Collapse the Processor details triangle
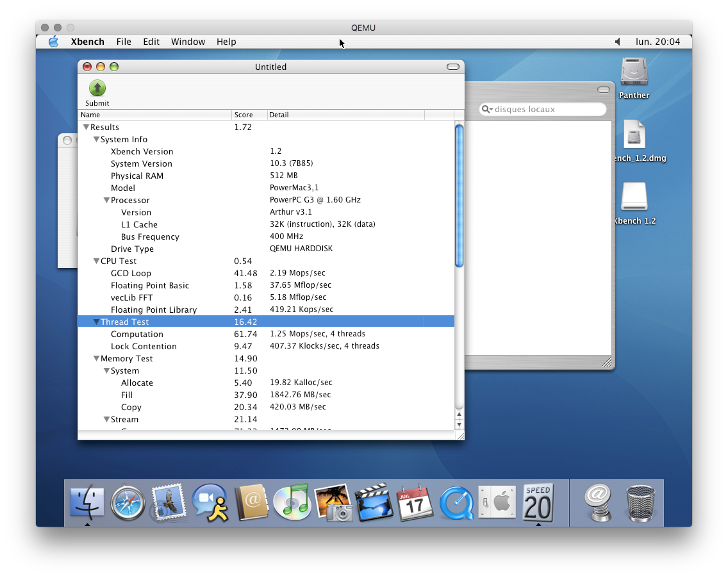 point(106,200)
